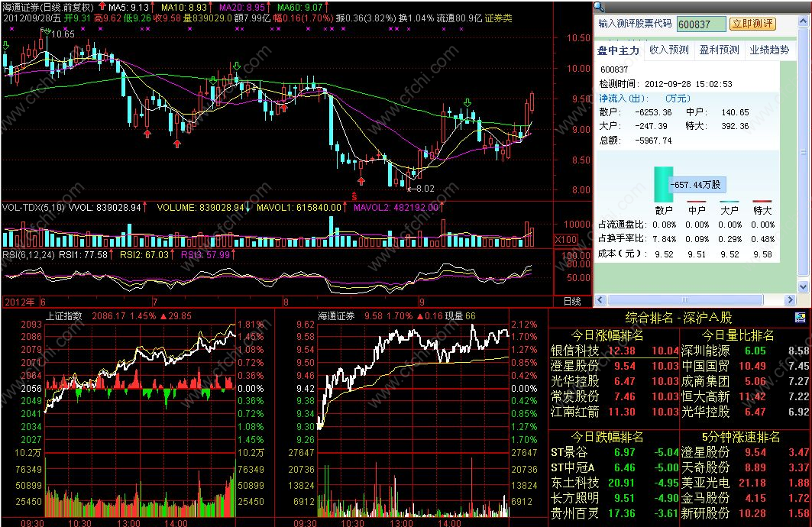Viewport: 812px width, 527px height.
Task: Switch to the 盘中主力 tab
Action: point(618,50)
